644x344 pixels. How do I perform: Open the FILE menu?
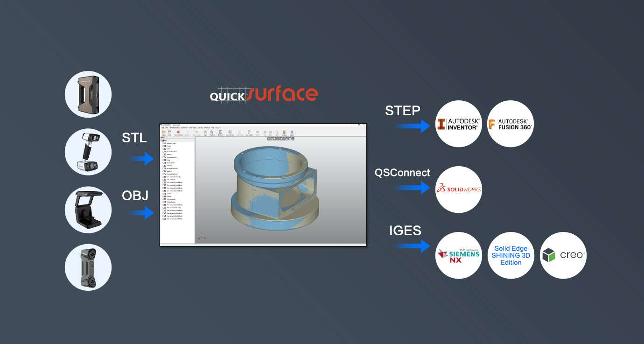pyautogui.click(x=162, y=127)
